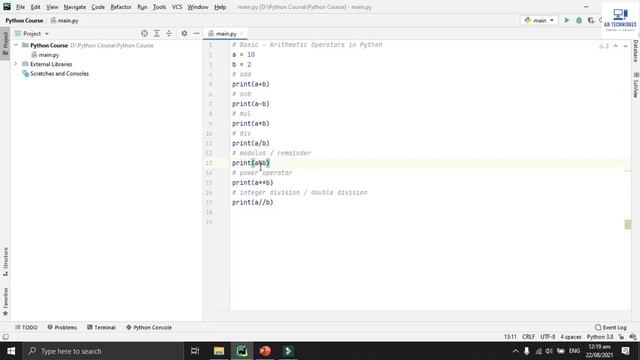The height and width of the screenshot is (360, 640).
Task: Open the Code menu
Action: pos(98,7)
